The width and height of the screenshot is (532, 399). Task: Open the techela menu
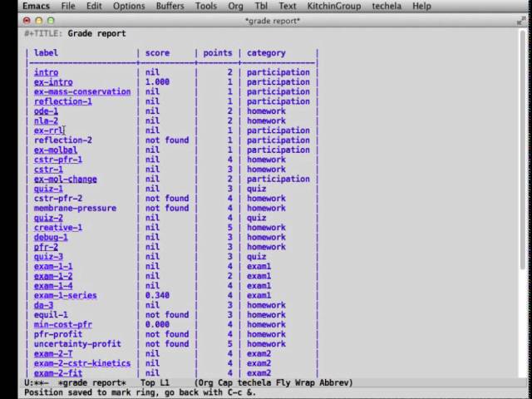387,6
